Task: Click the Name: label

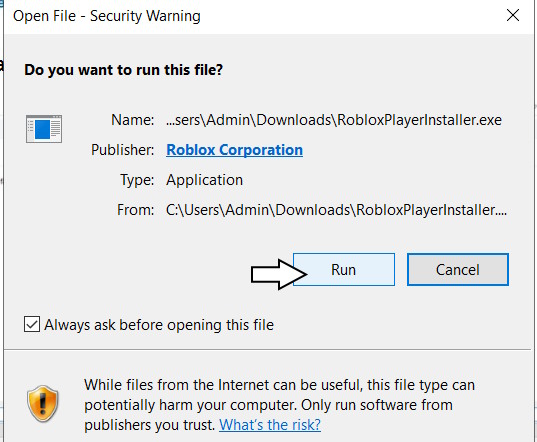Action: point(133,120)
